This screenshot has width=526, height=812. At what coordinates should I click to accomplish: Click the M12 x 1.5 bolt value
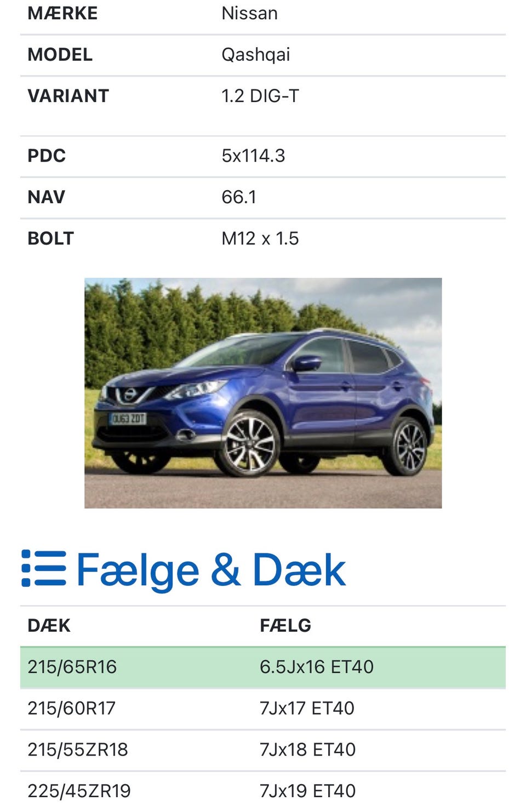[260, 238]
